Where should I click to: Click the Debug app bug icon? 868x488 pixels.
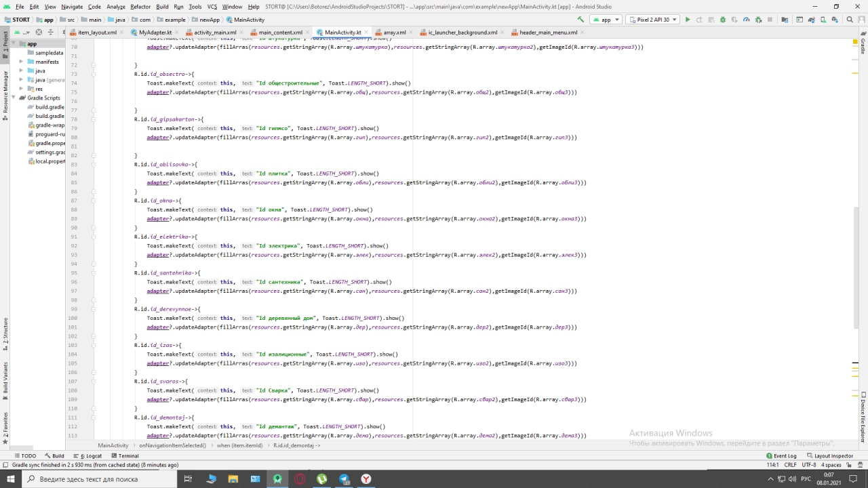coord(723,20)
